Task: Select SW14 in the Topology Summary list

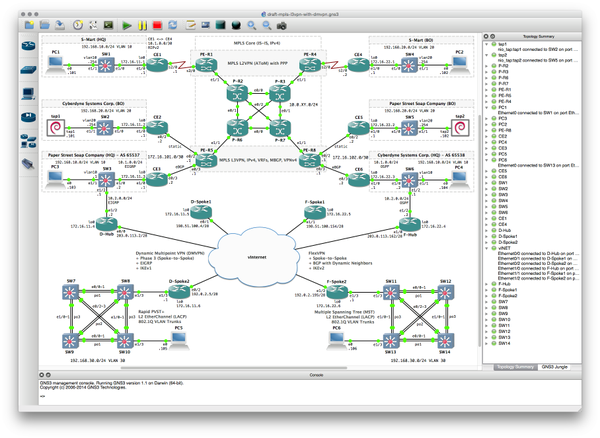Action: (504, 343)
